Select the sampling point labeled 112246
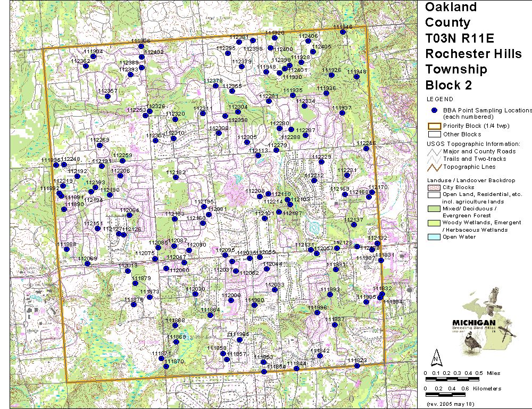Screen dimensions: 532x409 [x=366, y=149]
